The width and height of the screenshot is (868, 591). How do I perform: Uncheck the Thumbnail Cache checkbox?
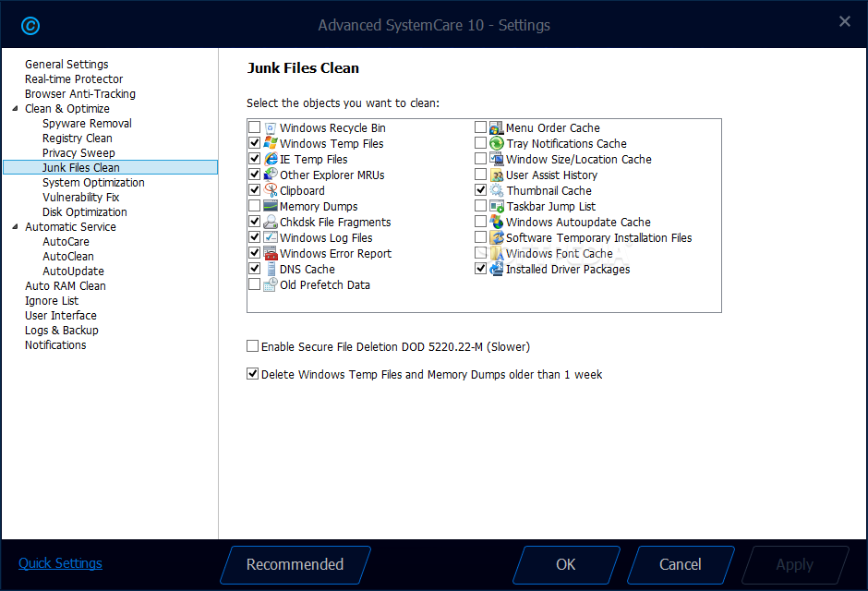coord(480,190)
